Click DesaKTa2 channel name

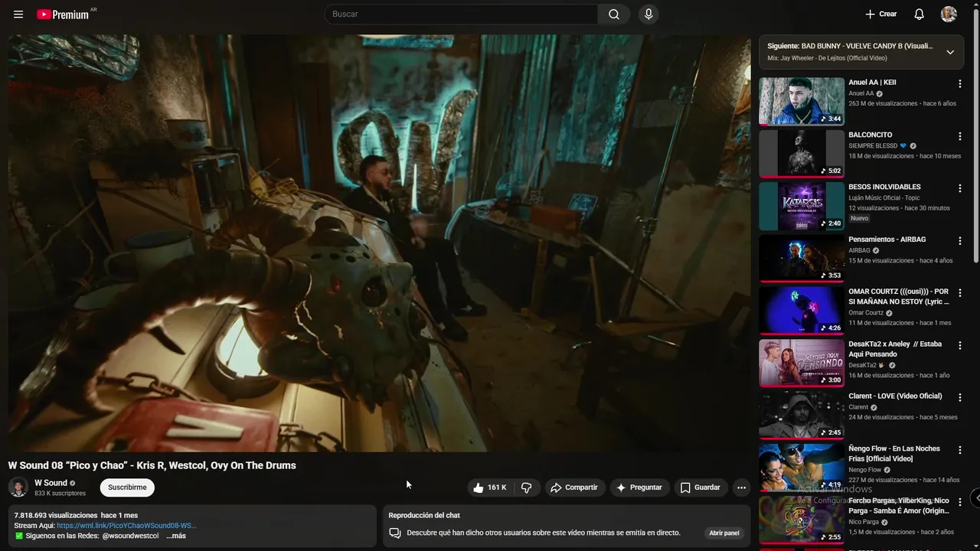(x=862, y=365)
